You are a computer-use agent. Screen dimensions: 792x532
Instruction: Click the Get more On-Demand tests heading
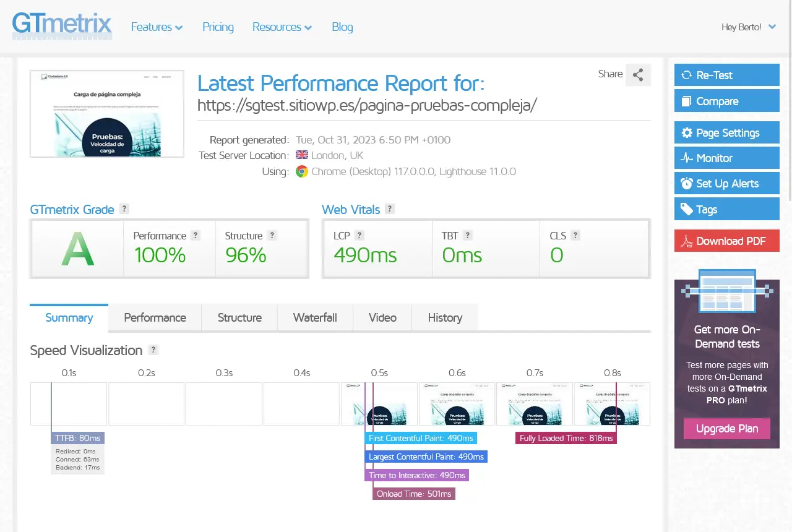pyautogui.click(x=727, y=337)
